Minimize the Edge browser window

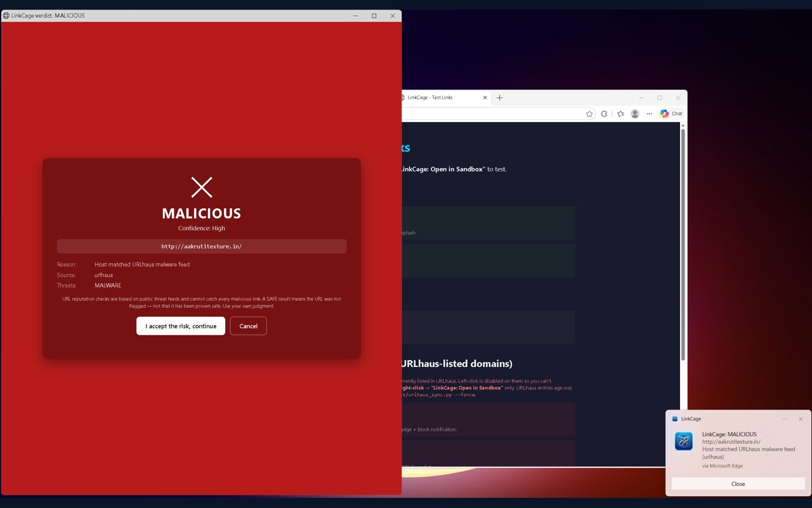641,98
